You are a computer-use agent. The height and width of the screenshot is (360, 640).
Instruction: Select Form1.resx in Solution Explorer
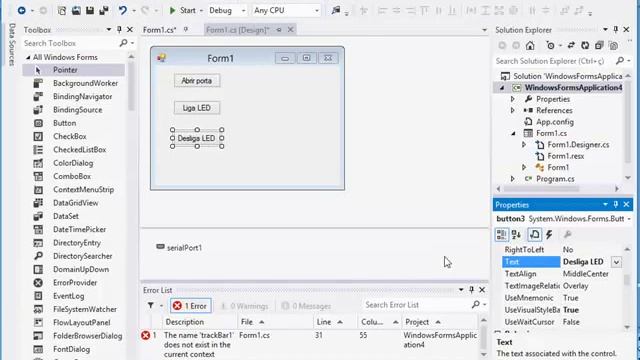pyautogui.click(x=565, y=156)
